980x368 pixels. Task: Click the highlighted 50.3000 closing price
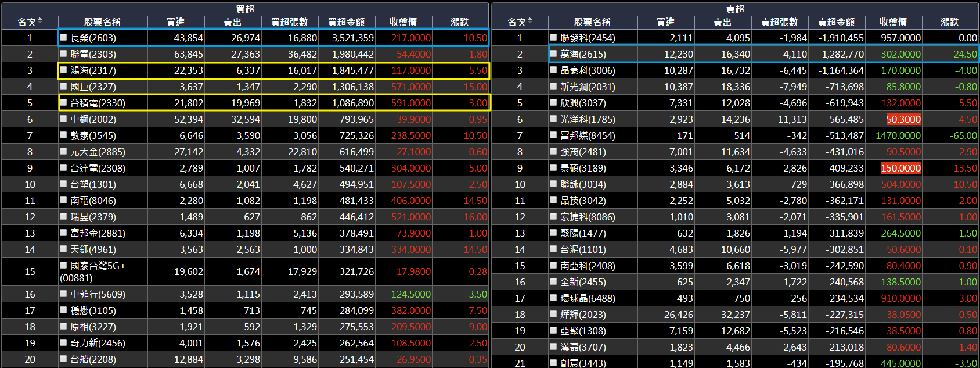pos(903,119)
